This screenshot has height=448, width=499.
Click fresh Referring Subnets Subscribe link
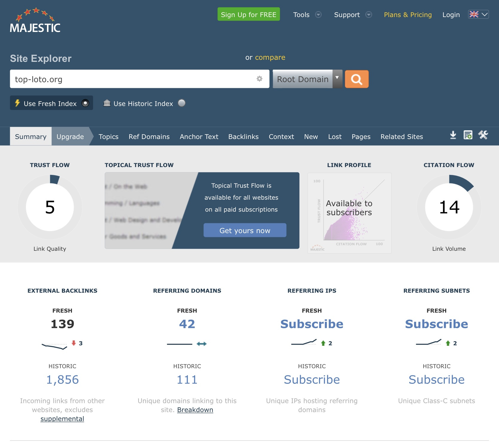click(x=436, y=324)
